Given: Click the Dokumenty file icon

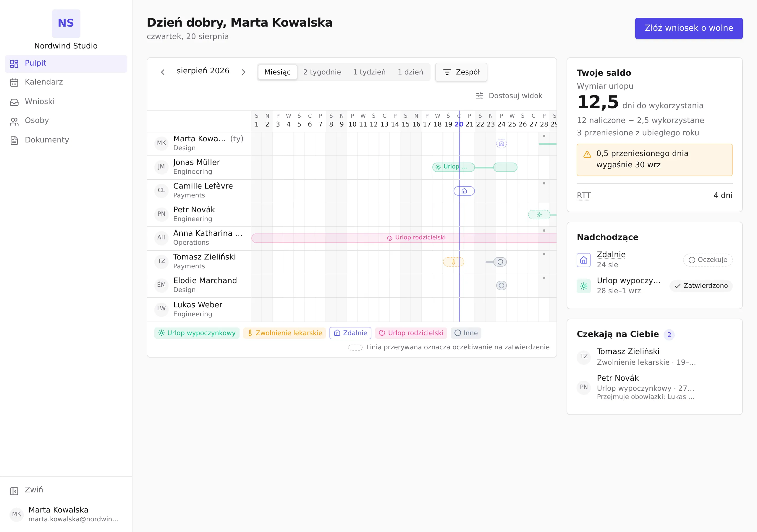Looking at the screenshot, I should [x=14, y=140].
